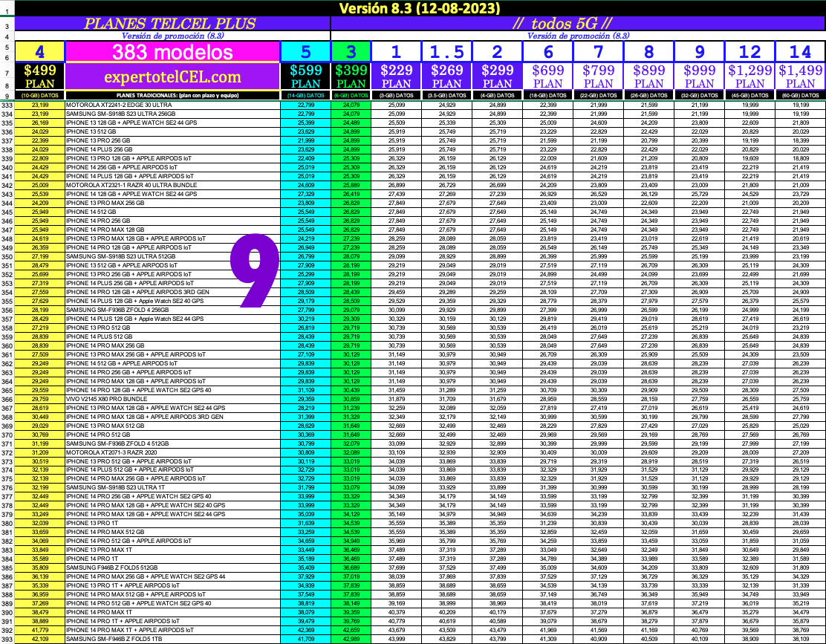Click the "(3.5-GB) DATOS" label cell

click(x=446, y=95)
